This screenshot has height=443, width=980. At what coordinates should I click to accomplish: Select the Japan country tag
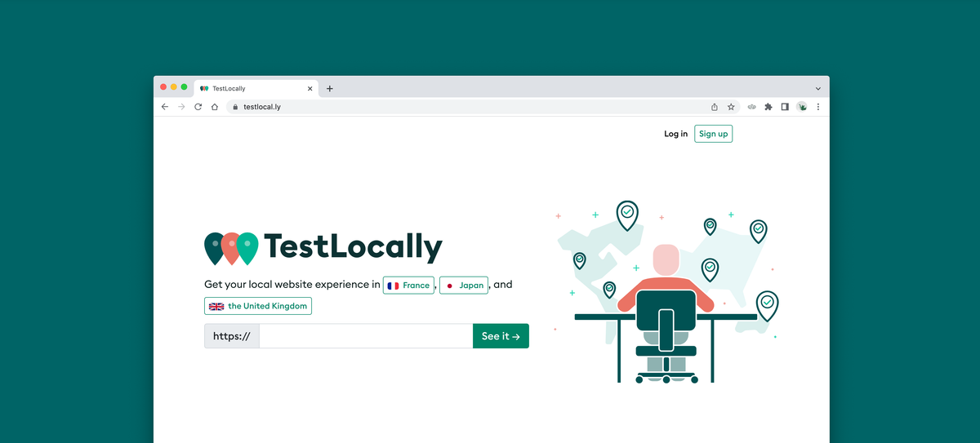464,286
